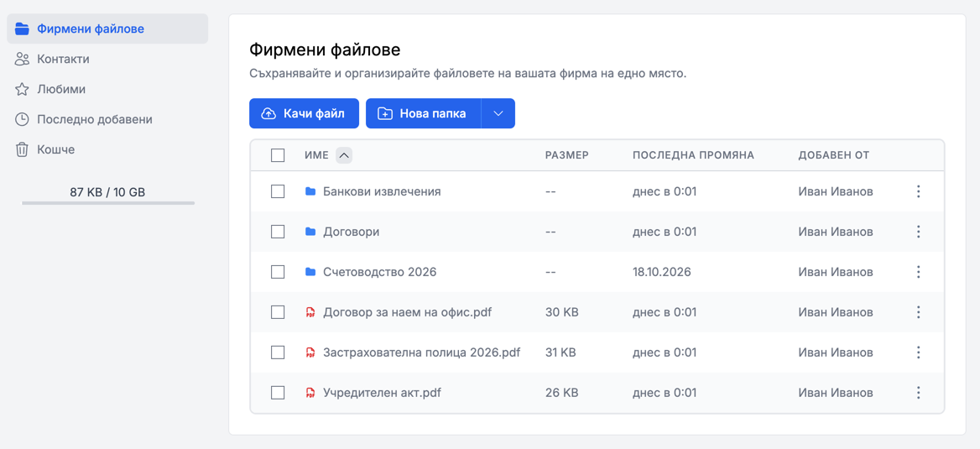Click Иван Иванов in Счетоводство 2026 row
This screenshot has height=449, width=980.
pyautogui.click(x=836, y=272)
